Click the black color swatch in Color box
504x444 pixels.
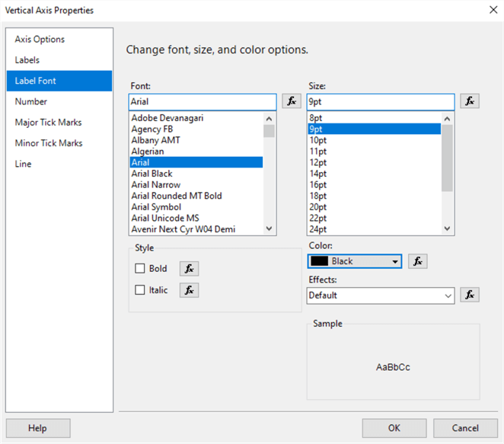(320, 261)
